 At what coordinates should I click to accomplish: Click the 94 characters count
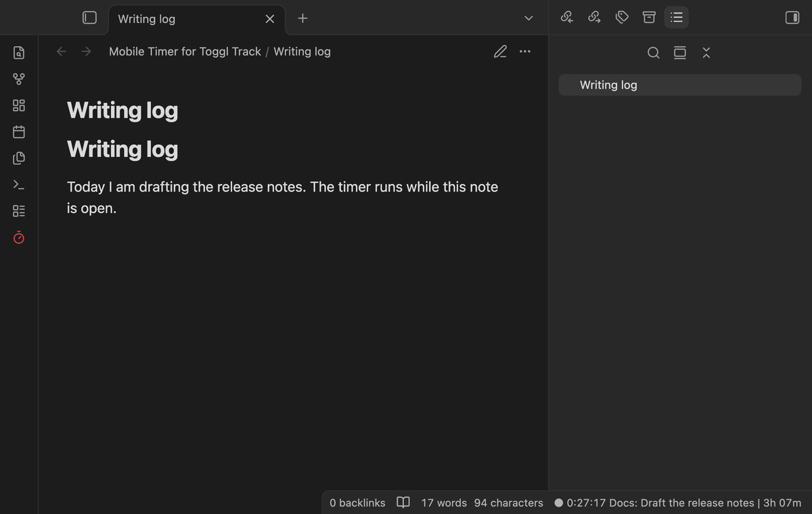509,503
